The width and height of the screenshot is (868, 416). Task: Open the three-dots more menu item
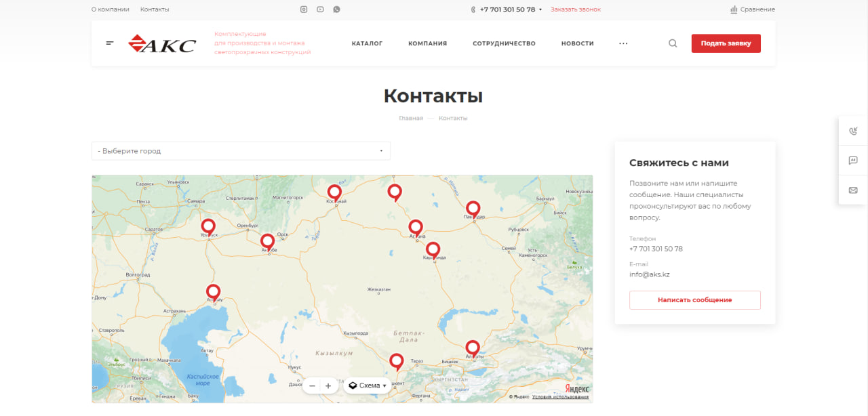623,43
